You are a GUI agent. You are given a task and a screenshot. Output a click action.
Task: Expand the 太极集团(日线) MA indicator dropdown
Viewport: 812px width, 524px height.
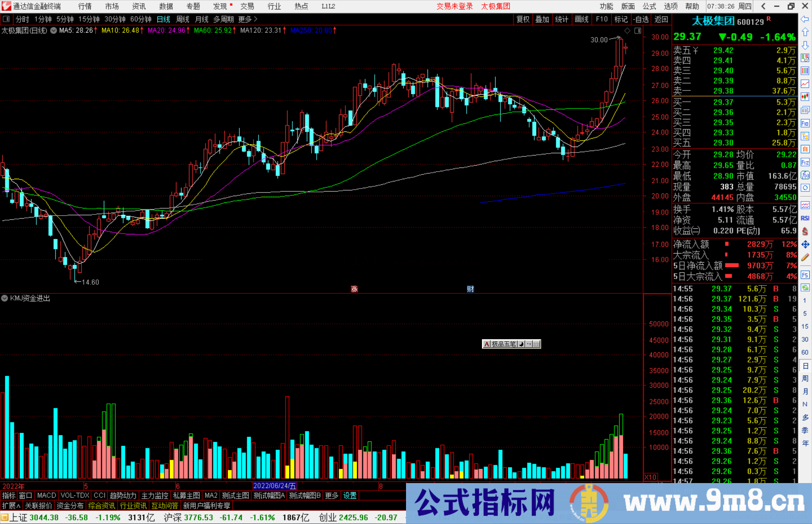click(x=54, y=30)
